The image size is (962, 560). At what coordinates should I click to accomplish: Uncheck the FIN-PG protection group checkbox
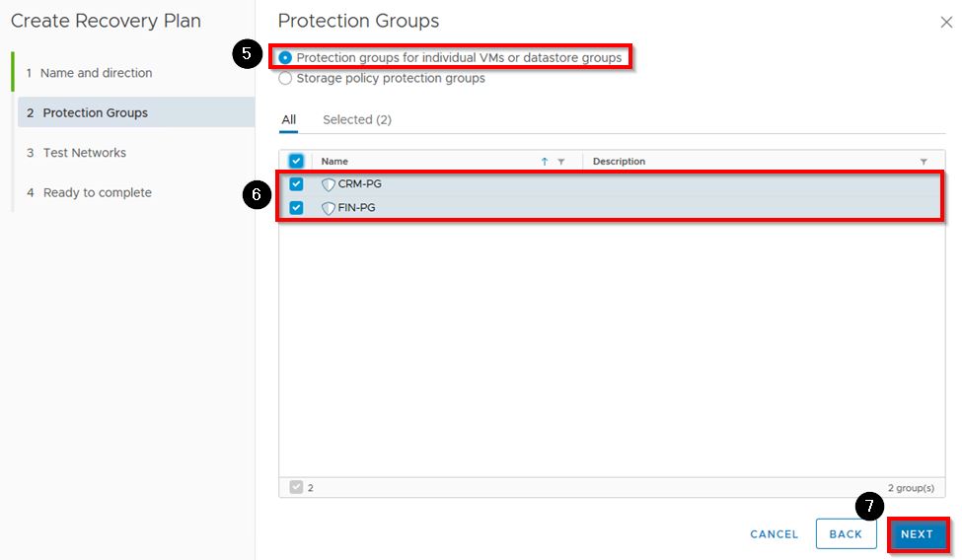pos(296,208)
